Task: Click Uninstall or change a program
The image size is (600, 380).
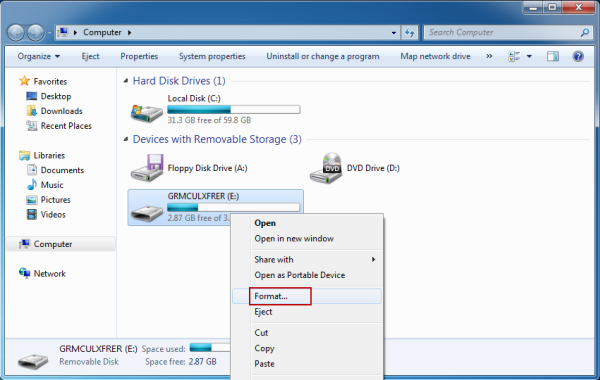Action: click(x=323, y=56)
